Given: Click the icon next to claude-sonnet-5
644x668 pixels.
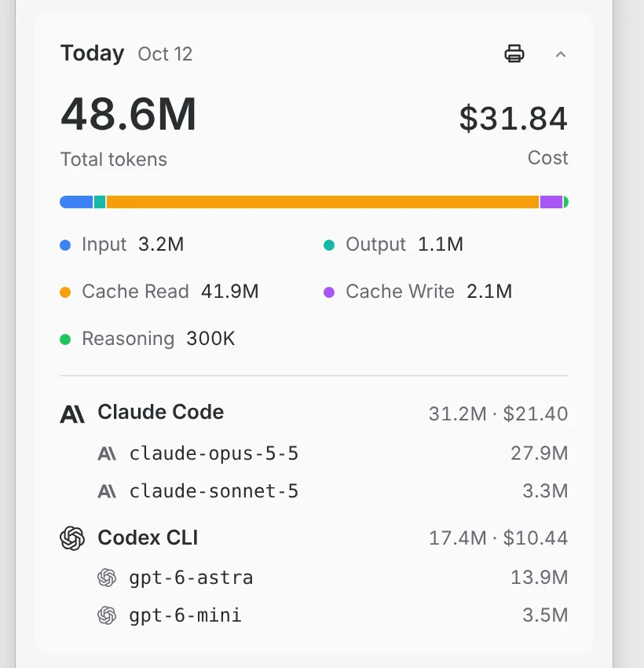Looking at the screenshot, I should click(107, 491).
